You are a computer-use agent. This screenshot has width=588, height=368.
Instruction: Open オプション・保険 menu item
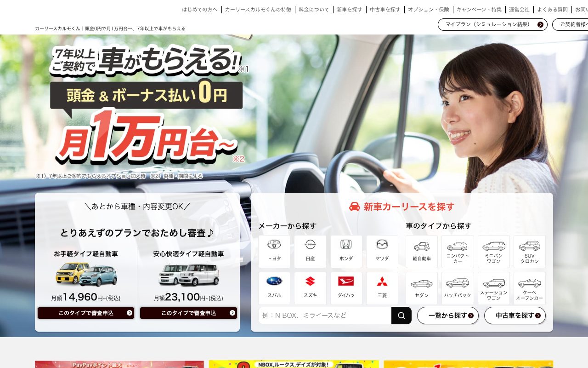pos(429,9)
